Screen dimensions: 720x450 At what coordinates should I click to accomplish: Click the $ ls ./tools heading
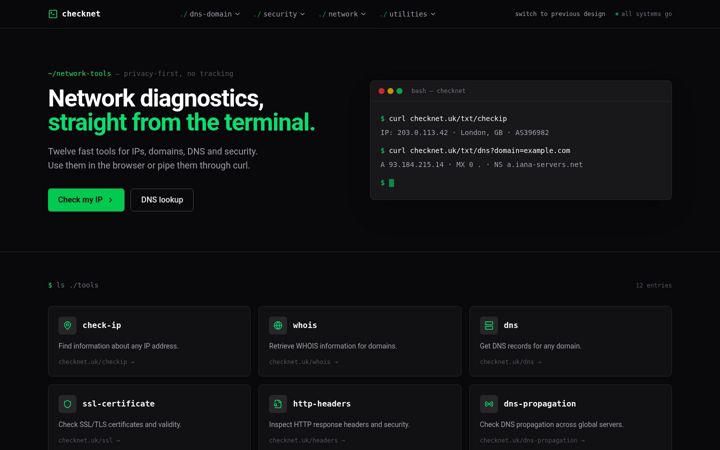point(73,285)
